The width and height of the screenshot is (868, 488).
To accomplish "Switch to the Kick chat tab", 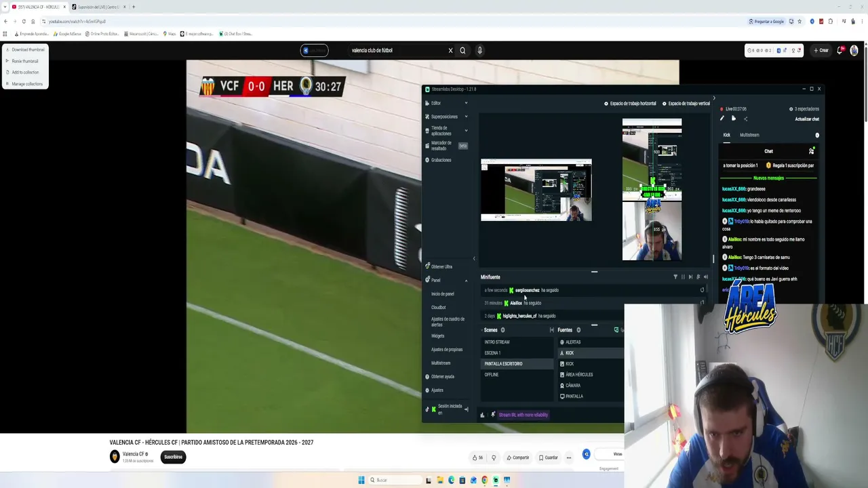I will [727, 135].
